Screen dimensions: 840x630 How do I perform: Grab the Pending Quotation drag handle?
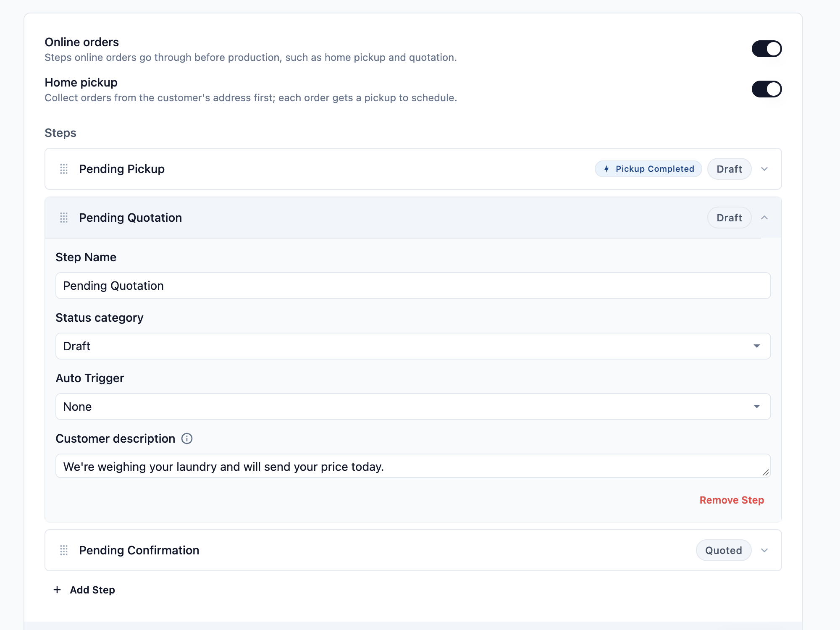[64, 218]
